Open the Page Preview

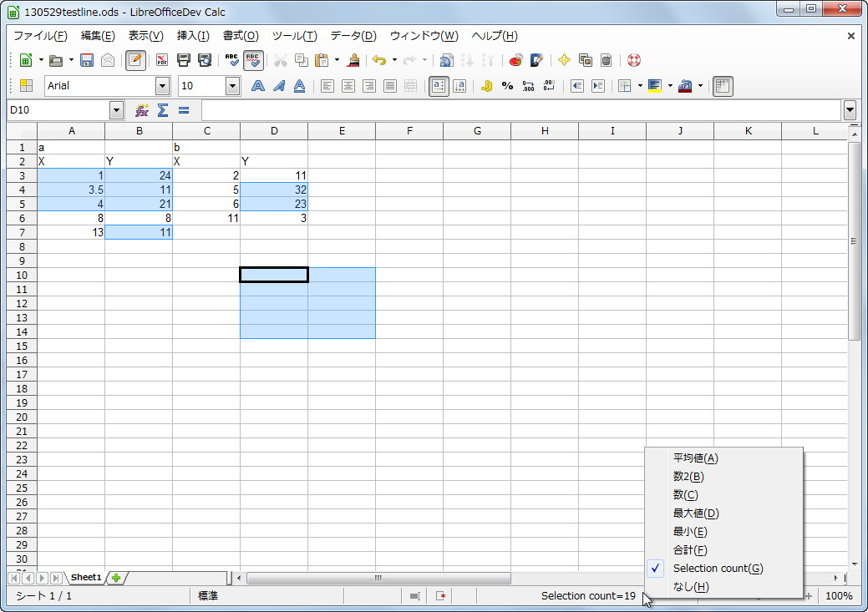click(205, 60)
